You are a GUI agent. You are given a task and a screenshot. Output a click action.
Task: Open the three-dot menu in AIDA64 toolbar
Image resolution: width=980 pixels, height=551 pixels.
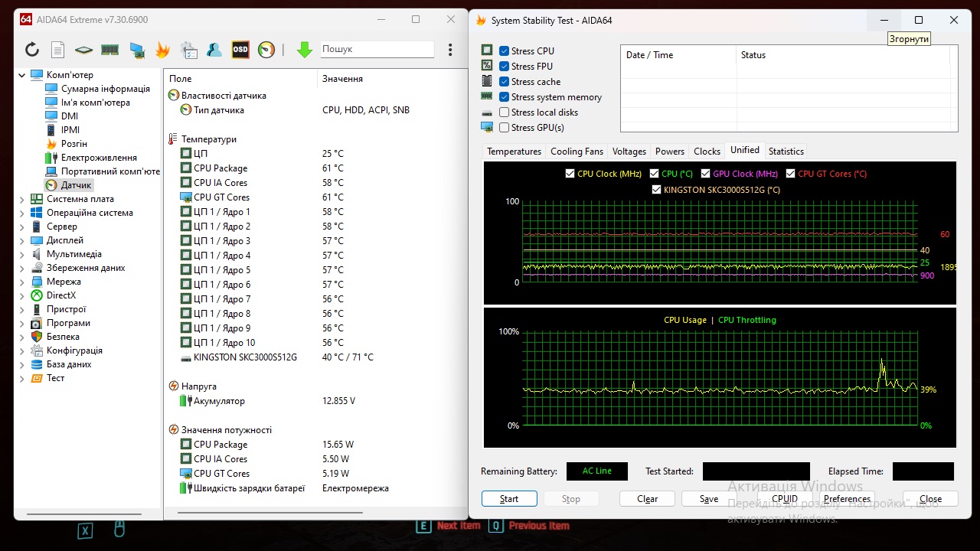click(x=450, y=50)
